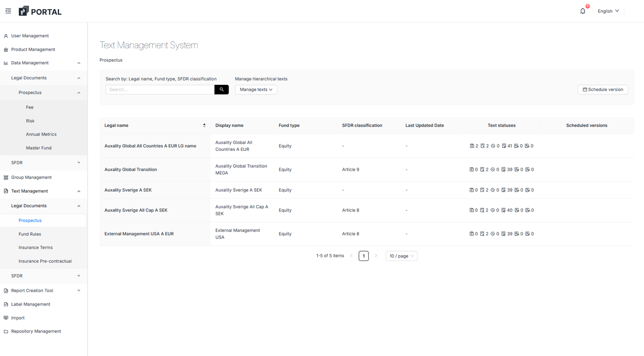Click the status icon showing count 40
Screen dimensions: 644x356
pos(504,210)
